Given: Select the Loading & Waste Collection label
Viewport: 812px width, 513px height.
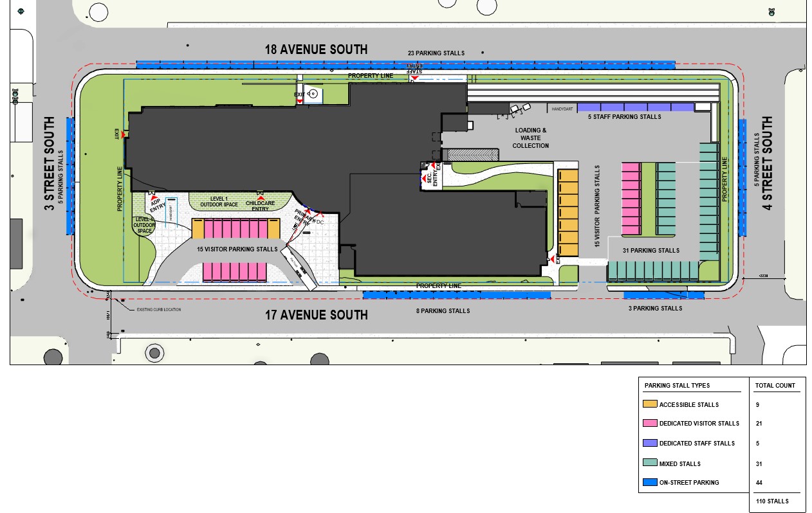Looking at the screenshot, I should (531, 138).
